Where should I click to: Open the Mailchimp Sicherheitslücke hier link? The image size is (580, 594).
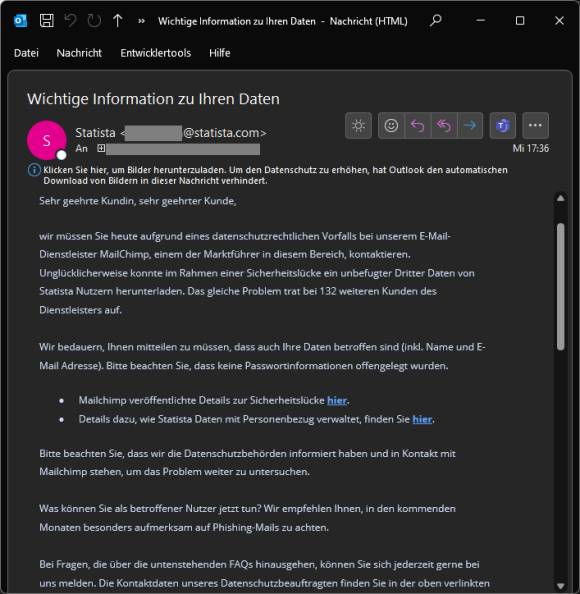pyautogui.click(x=337, y=400)
